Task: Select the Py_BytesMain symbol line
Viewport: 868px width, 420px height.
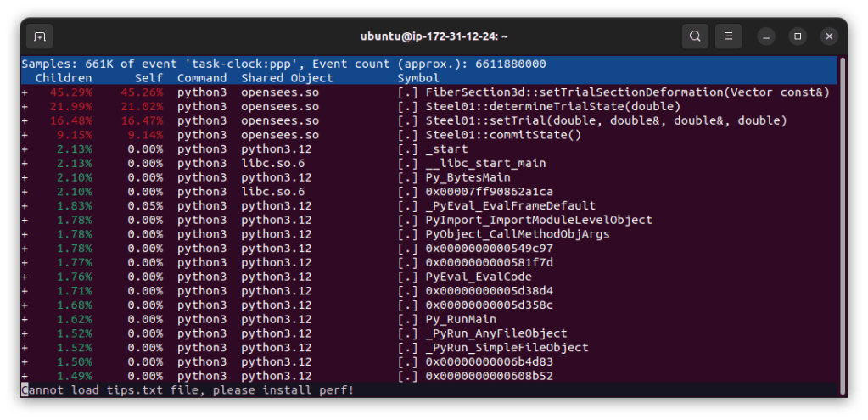Action: tap(468, 177)
